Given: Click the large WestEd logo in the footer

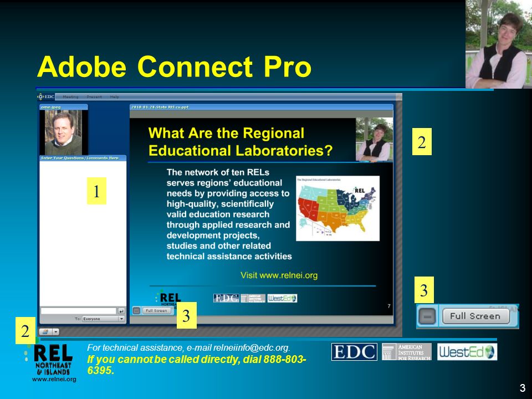Looking at the screenshot, I should 467,352.
